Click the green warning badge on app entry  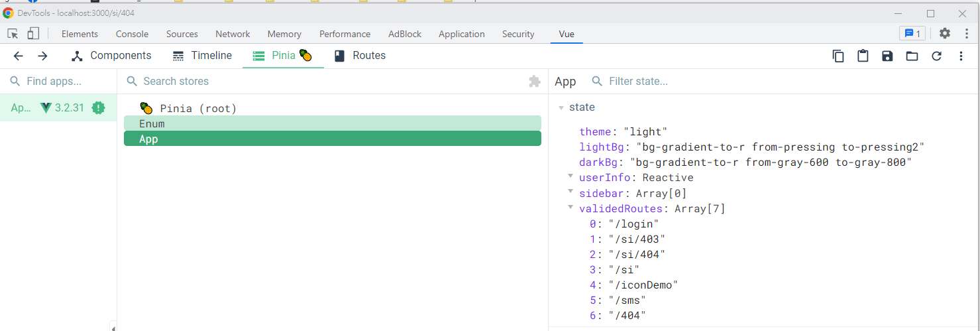pyautogui.click(x=98, y=107)
